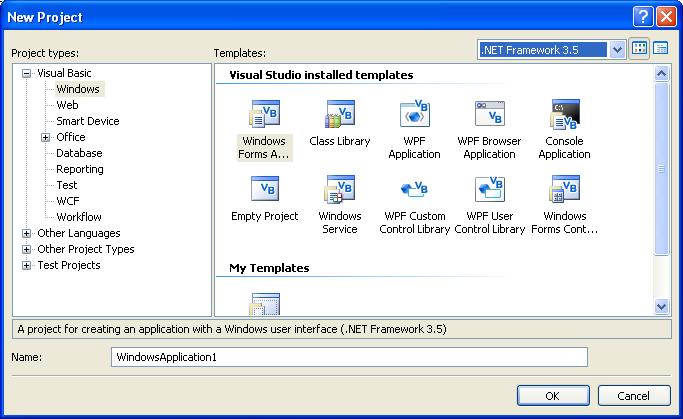Select the Test Projects label
Viewport: 683px width, 419px height.
tap(69, 265)
